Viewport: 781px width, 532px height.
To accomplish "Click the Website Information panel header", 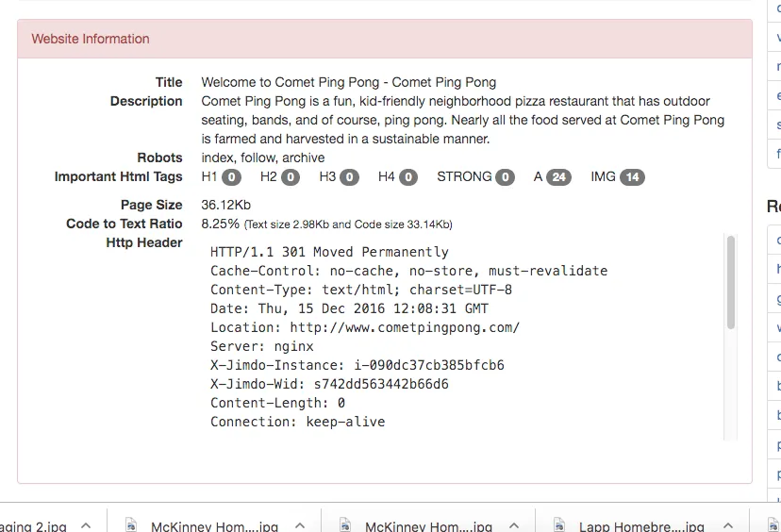I will pyautogui.click(x=385, y=39).
